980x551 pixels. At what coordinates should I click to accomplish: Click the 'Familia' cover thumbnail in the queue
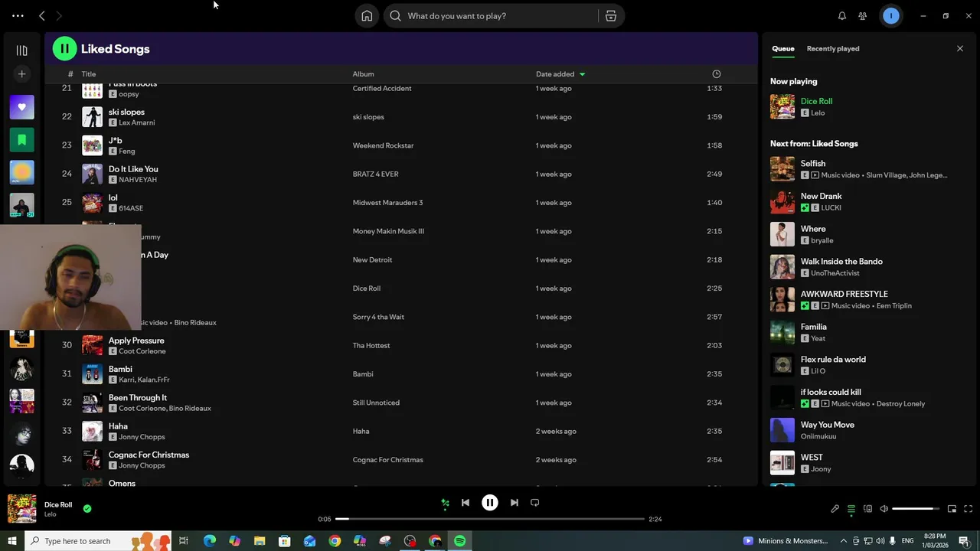[782, 332]
